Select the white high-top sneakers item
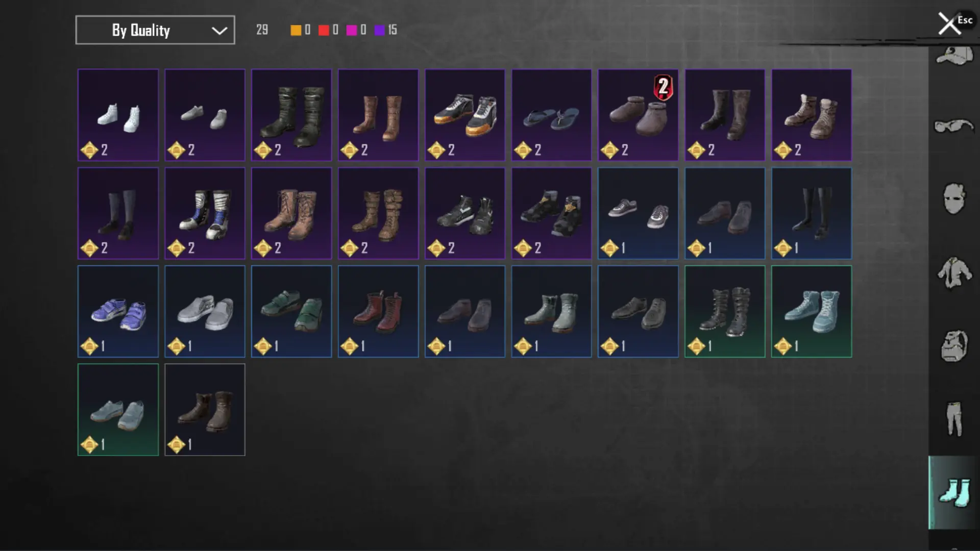This screenshot has width=980, height=551. pyautogui.click(x=118, y=115)
